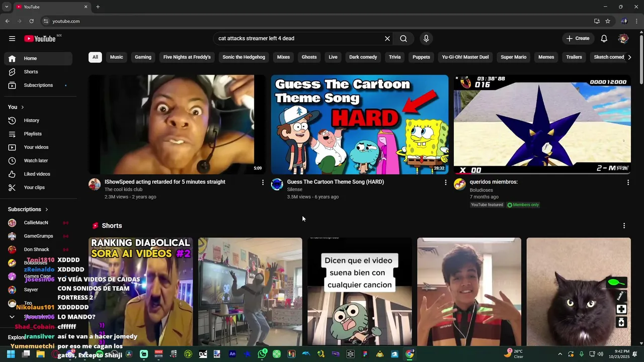Screen dimensions: 644x362
Task: Open the Chrome three-dot menu
Action: coord(637,21)
